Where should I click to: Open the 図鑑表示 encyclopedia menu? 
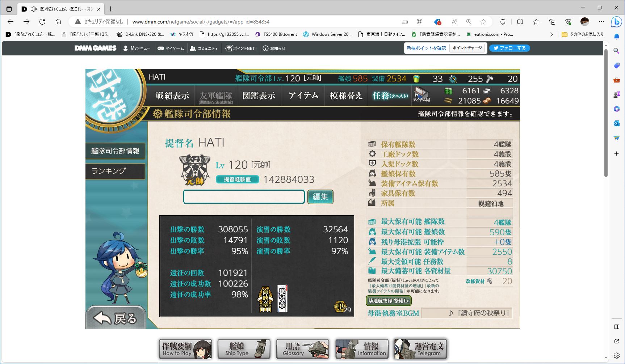(x=259, y=96)
